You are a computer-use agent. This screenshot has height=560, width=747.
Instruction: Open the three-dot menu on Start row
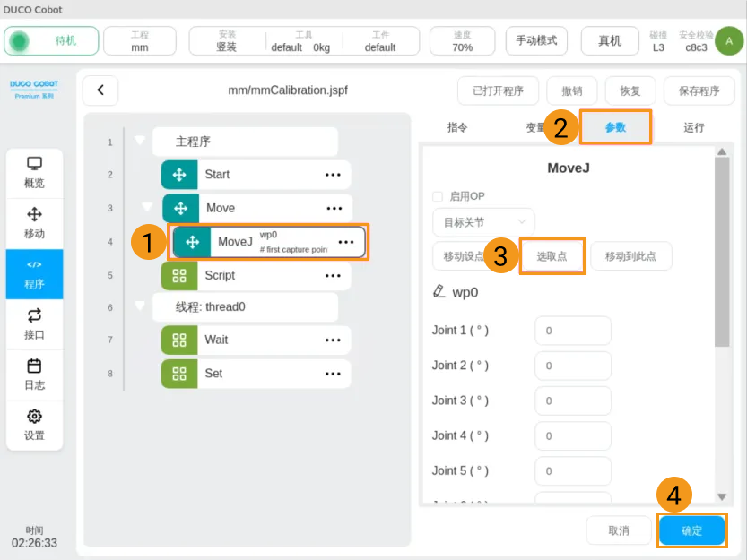click(x=333, y=175)
